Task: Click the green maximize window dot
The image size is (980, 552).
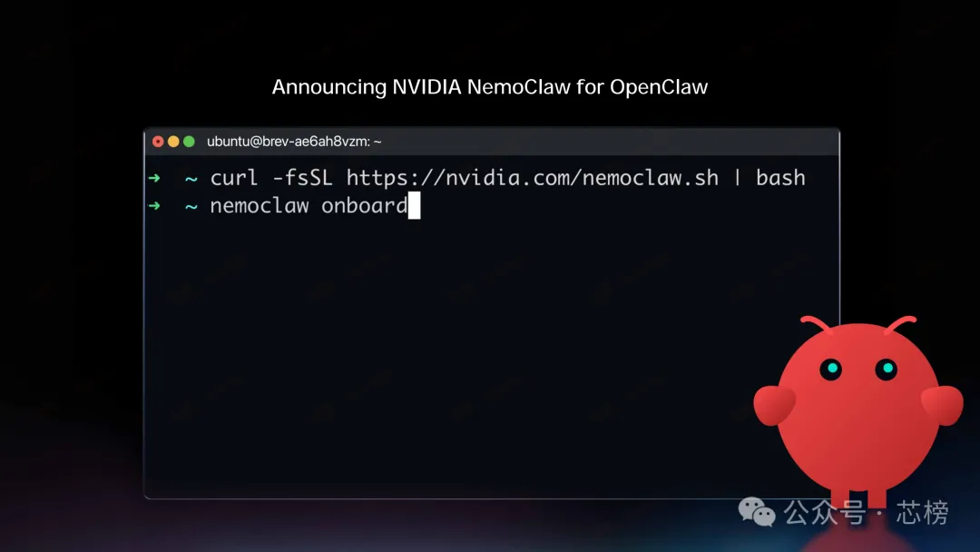Action: 189,142
